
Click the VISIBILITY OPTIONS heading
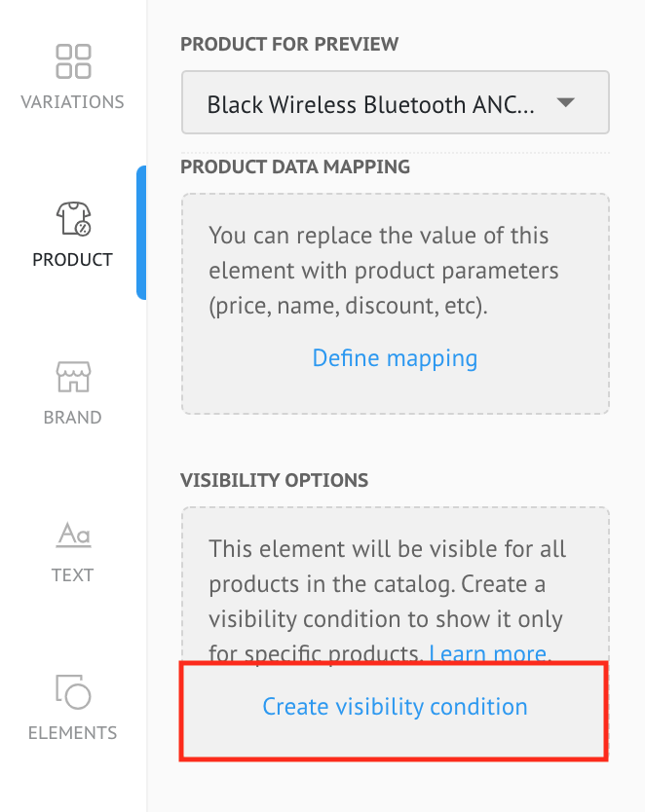pyautogui.click(x=275, y=480)
